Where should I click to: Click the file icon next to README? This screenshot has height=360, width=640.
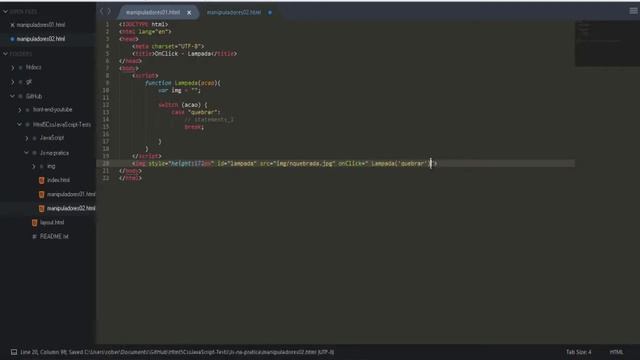click(35, 237)
